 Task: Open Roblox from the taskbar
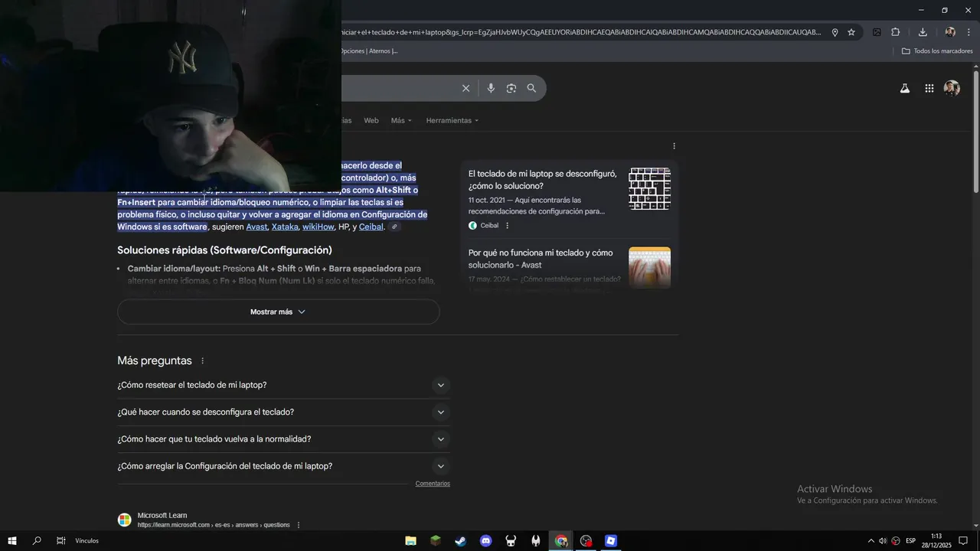[610, 541]
